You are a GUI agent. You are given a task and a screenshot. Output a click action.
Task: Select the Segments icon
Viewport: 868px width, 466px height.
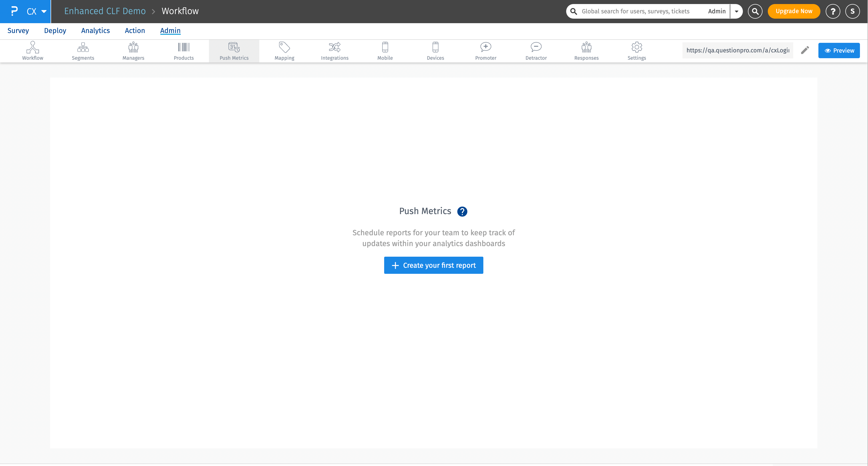coord(83,51)
